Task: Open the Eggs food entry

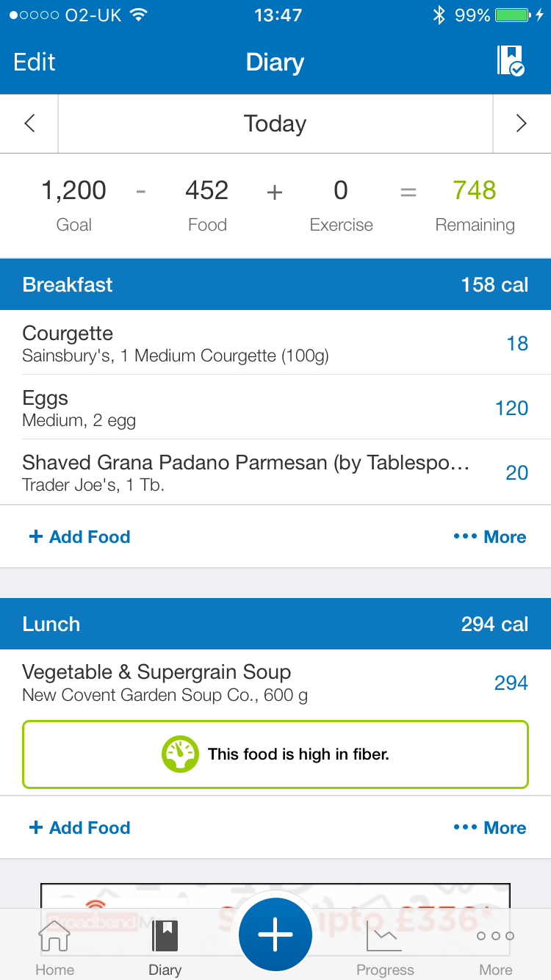Action: click(x=250, y=408)
